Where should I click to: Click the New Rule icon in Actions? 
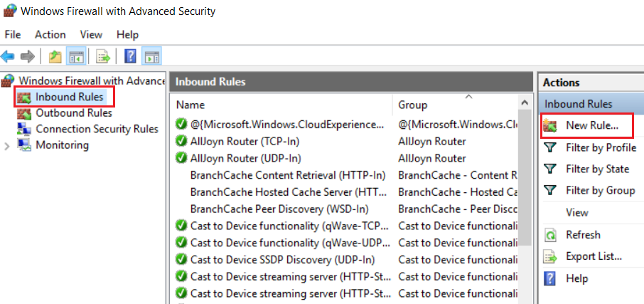(550, 126)
